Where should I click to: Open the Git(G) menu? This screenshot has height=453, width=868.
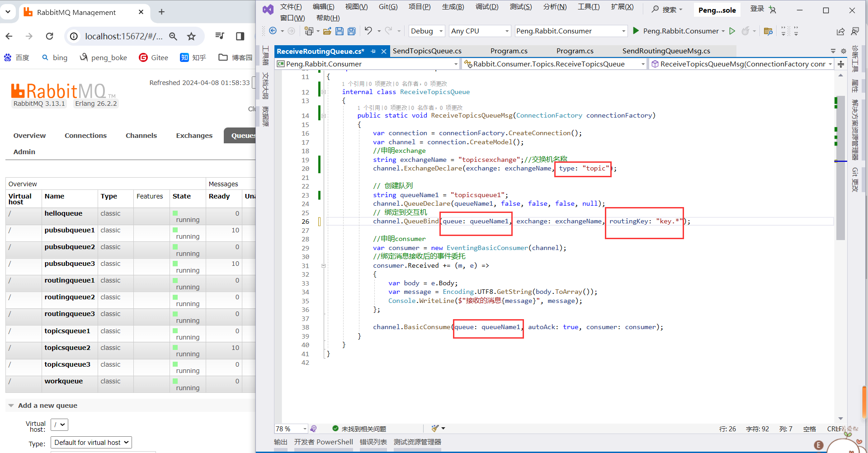[388, 7]
